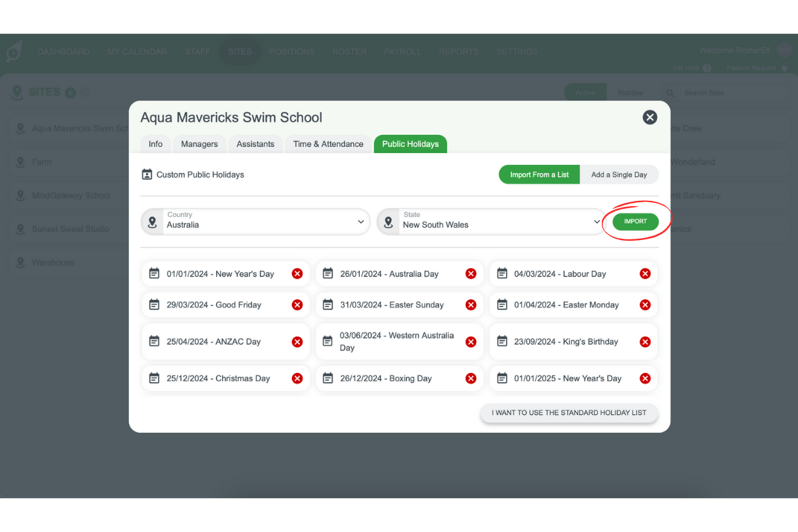The height and width of the screenshot is (532, 798).
Task: Delete the New Year's Day holiday entry
Action: tap(297, 273)
